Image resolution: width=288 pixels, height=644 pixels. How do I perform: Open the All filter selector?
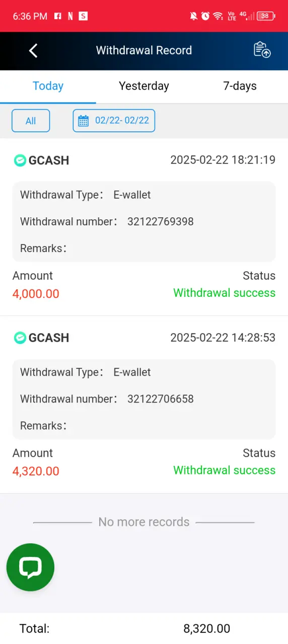31,121
